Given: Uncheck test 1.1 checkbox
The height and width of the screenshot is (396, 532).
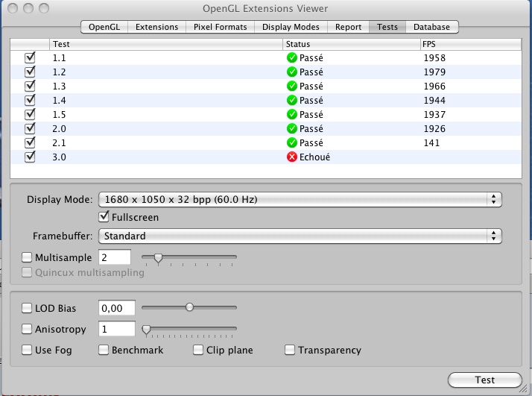Looking at the screenshot, I should (30, 57).
